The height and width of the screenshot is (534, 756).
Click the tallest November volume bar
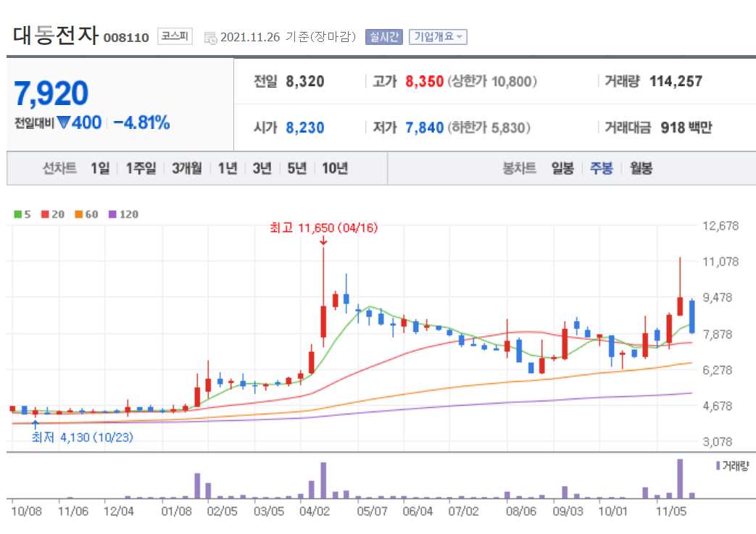679,478
